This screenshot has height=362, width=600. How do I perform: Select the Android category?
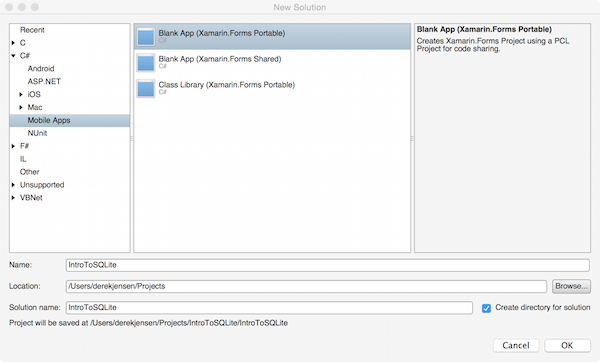pos(41,68)
